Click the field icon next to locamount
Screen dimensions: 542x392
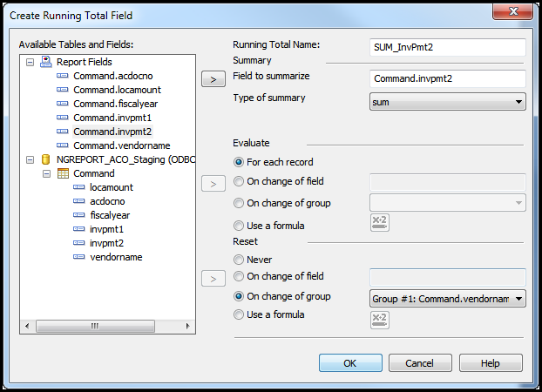79,187
